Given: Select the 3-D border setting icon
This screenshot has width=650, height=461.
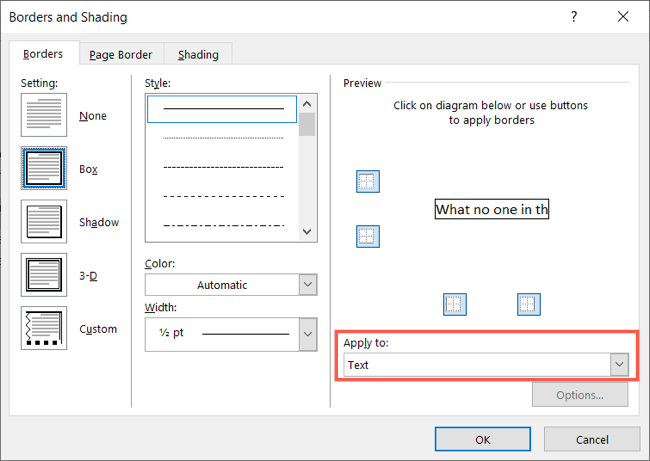Looking at the screenshot, I should [44, 275].
